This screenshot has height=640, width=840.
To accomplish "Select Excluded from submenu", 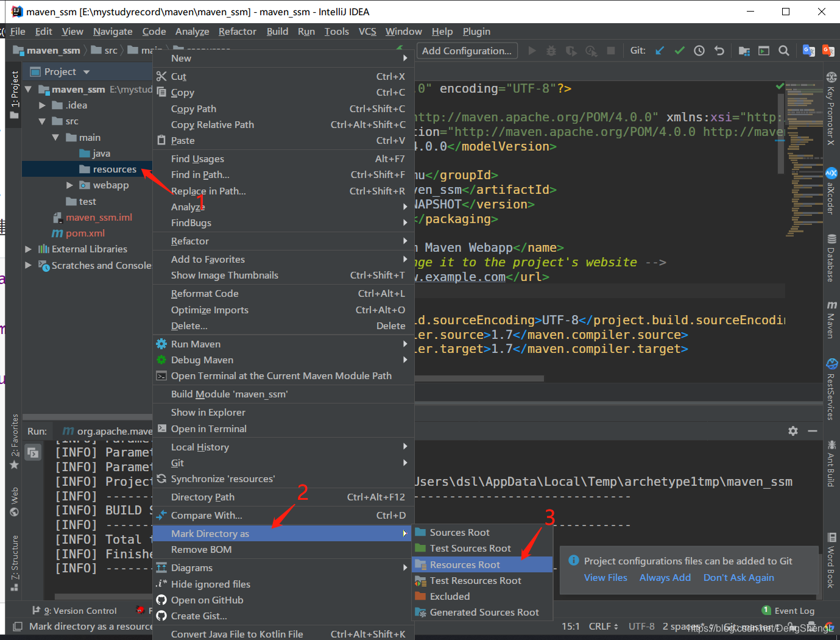I will (482, 597).
